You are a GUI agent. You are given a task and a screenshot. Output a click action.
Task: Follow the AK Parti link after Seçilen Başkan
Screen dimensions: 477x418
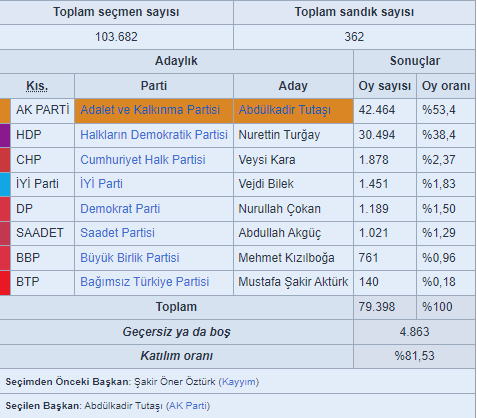coord(188,406)
